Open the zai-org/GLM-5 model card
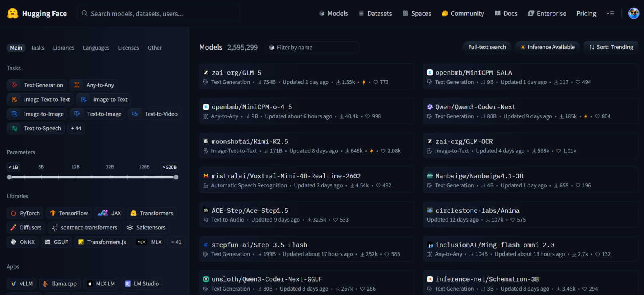This screenshot has height=295, width=644. [307, 77]
